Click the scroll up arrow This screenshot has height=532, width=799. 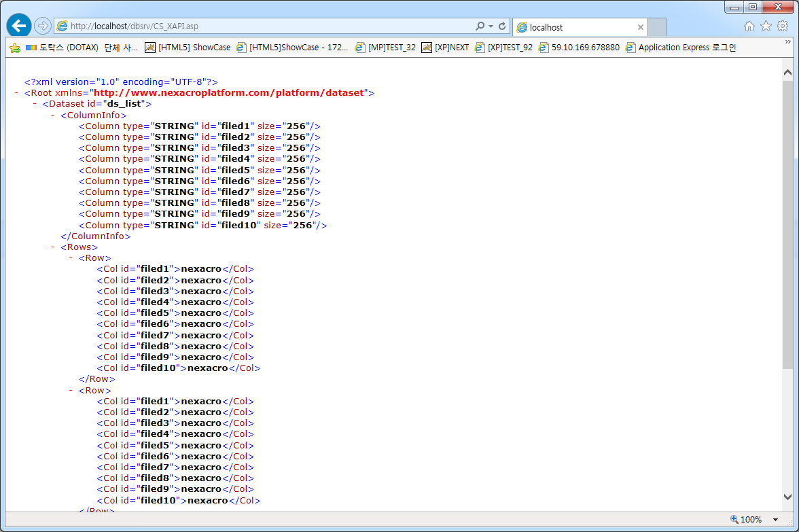(x=787, y=73)
